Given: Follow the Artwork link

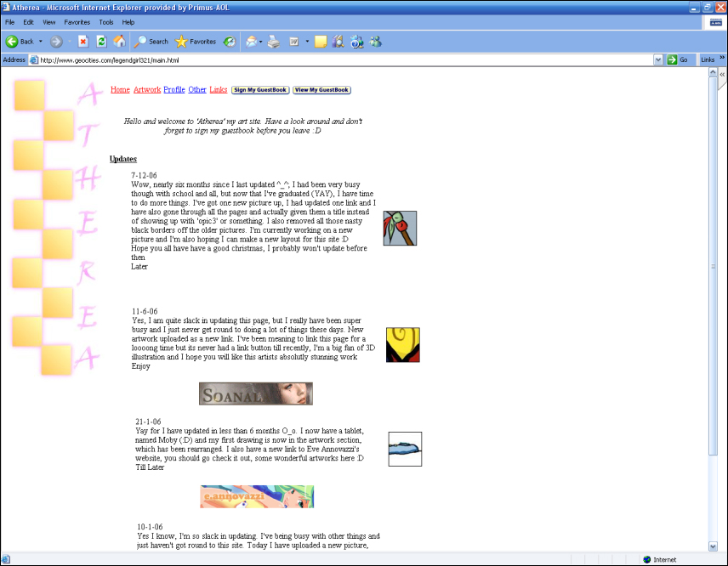Looking at the screenshot, I should pyautogui.click(x=147, y=89).
